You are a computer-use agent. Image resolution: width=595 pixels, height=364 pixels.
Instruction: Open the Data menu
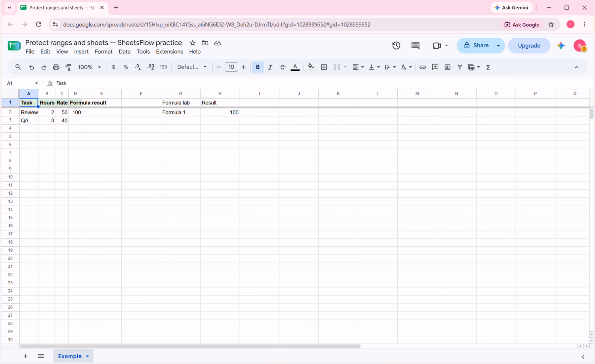pyautogui.click(x=125, y=52)
